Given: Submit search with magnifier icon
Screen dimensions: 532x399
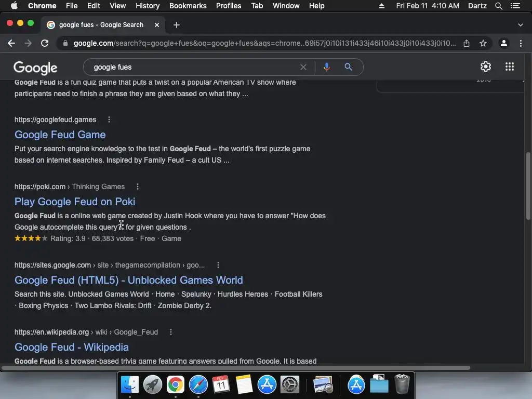Looking at the screenshot, I should [348, 67].
